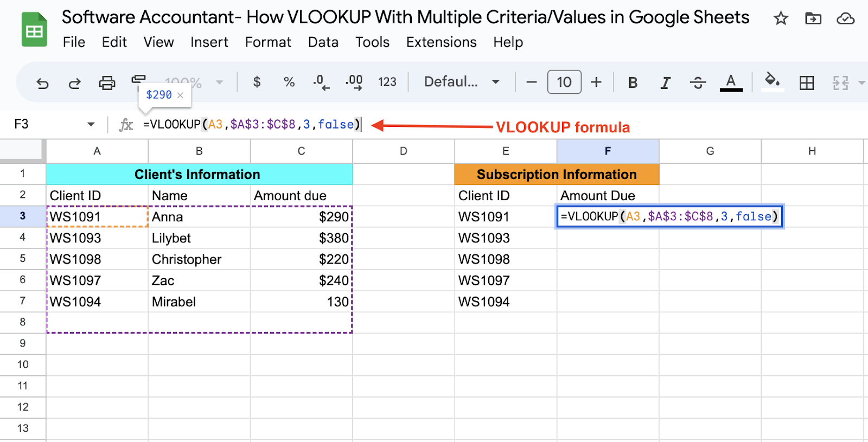868x442 pixels.
Task: Increase decimal places
Action: [x=354, y=82]
